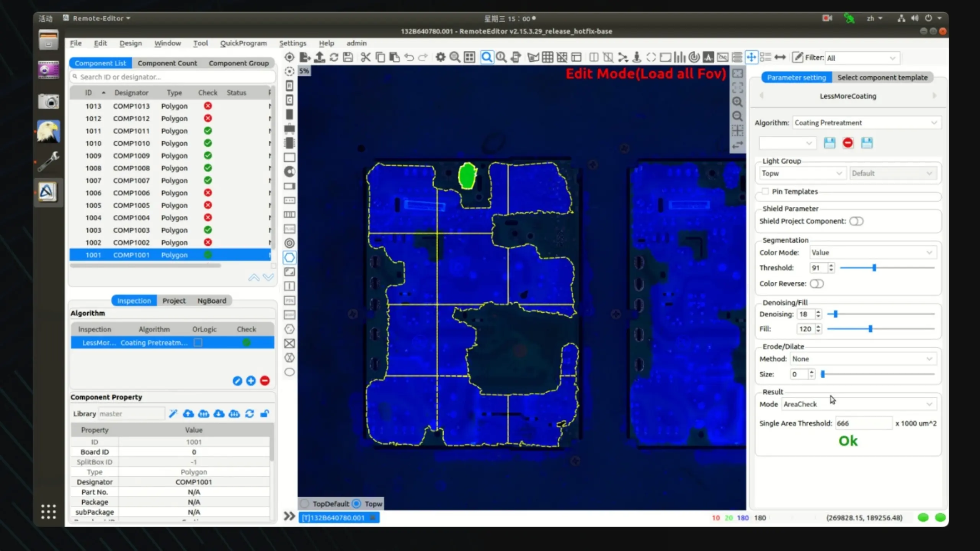
Task: Click the library lock icon
Action: click(265, 414)
